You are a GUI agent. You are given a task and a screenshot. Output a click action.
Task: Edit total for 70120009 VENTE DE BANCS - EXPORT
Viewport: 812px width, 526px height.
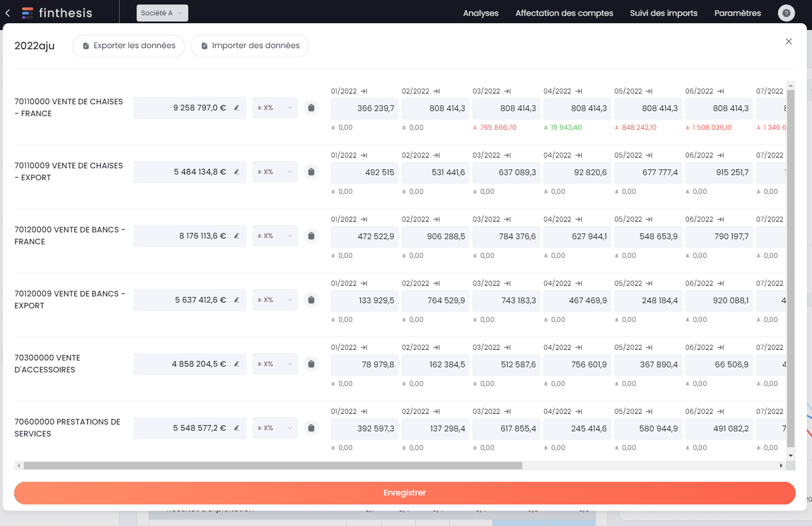pyautogui.click(x=236, y=300)
